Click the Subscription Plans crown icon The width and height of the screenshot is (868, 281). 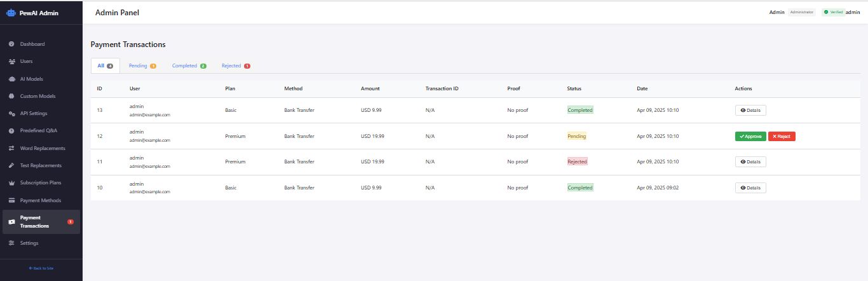[x=11, y=183]
